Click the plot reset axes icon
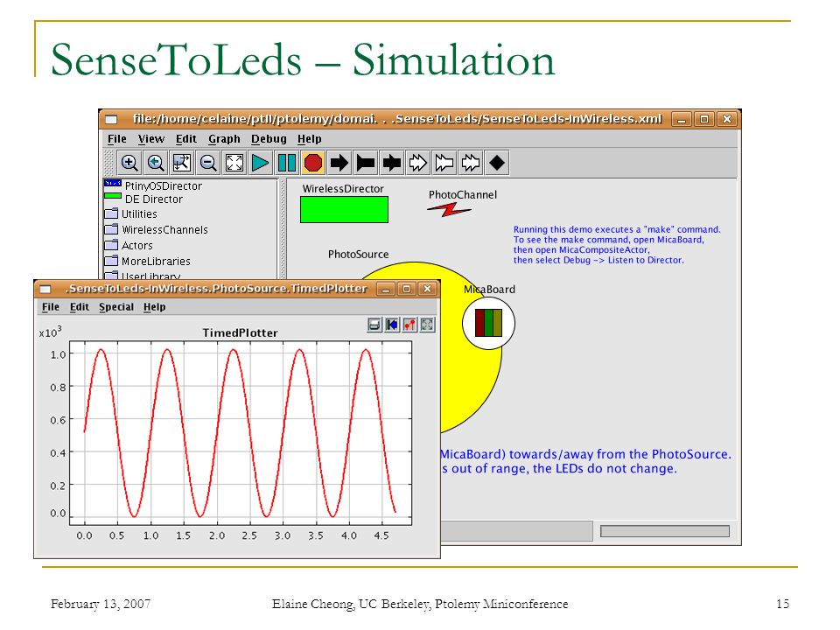Viewport: 840px width, 630px height. click(x=392, y=325)
